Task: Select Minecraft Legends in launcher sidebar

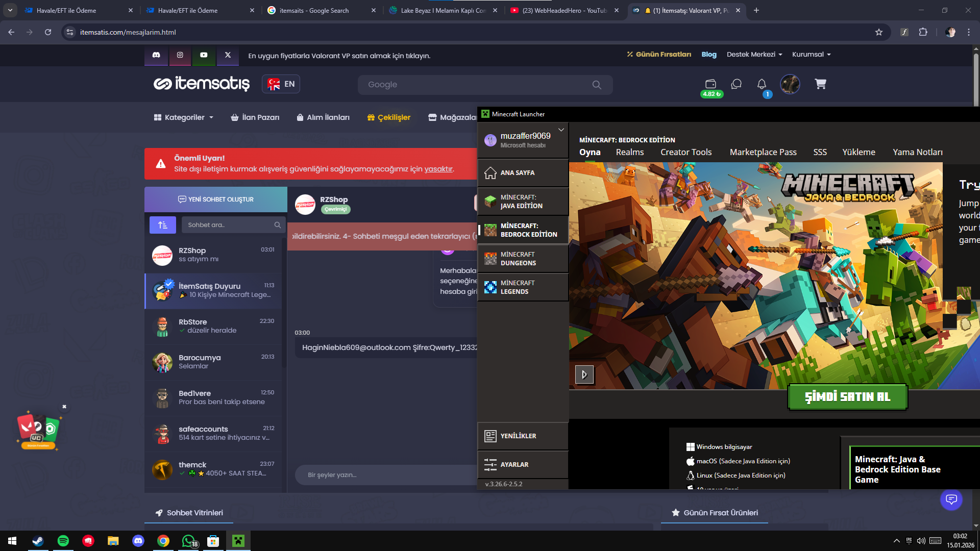Action: pos(523,287)
